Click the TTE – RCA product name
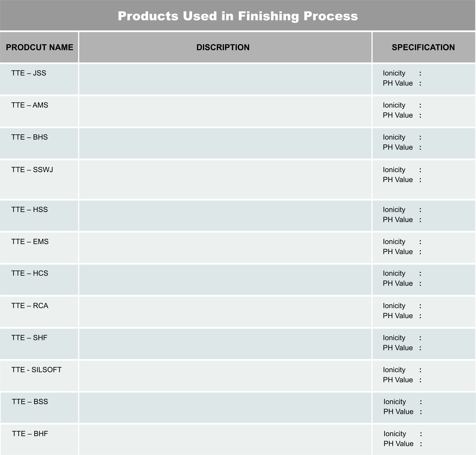 tap(30, 306)
